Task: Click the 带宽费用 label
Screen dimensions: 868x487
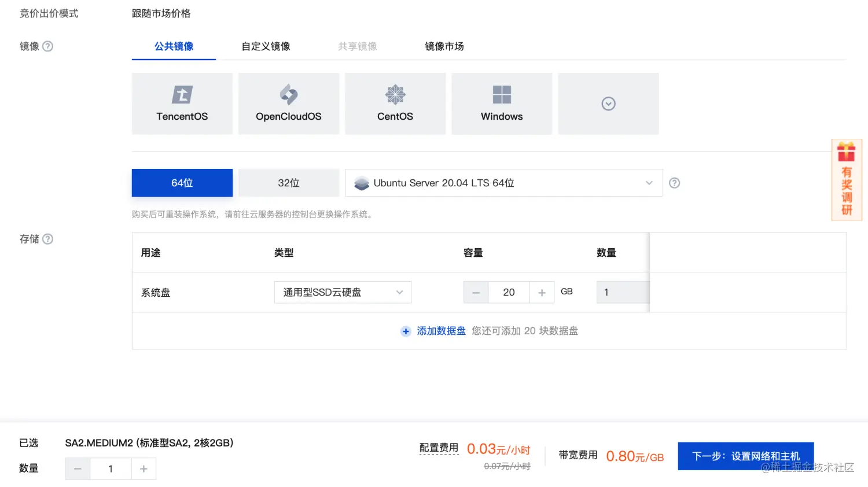Action: (578, 455)
